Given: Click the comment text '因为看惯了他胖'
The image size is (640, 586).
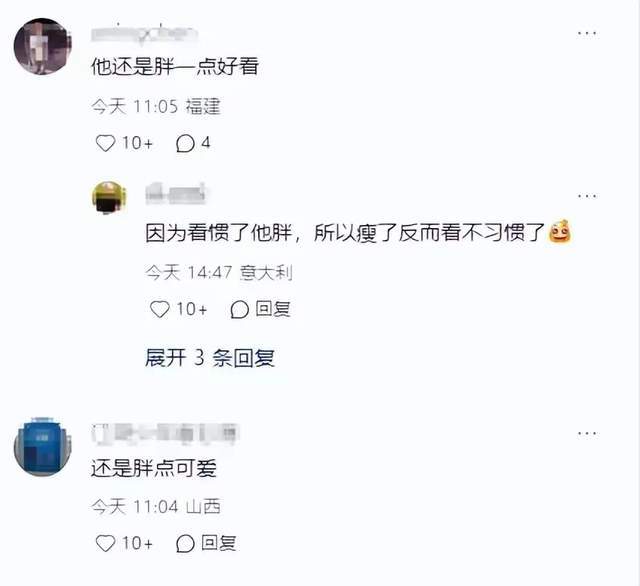Looking at the screenshot, I should pyautogui.click(x=219, y=233).
